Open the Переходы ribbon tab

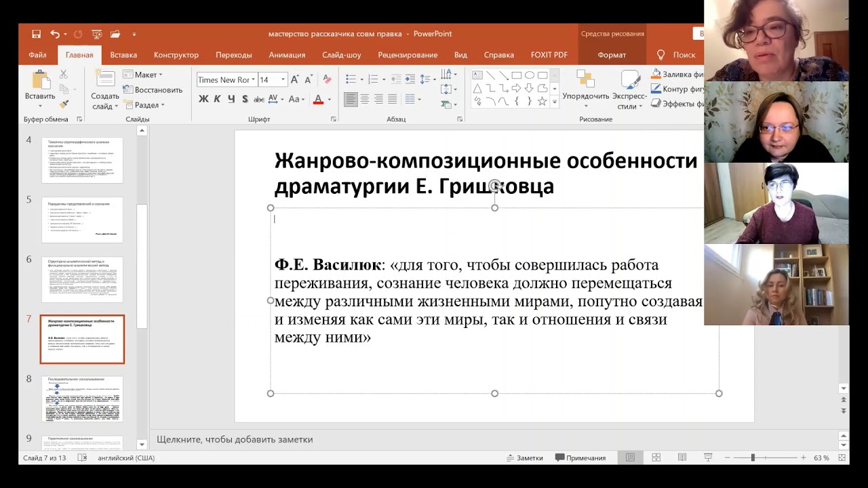234,55
